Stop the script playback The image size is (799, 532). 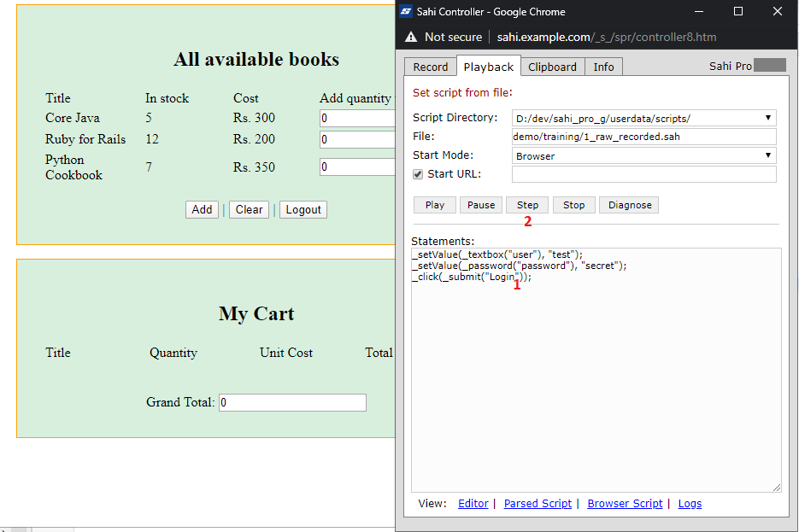coord(574,205)
